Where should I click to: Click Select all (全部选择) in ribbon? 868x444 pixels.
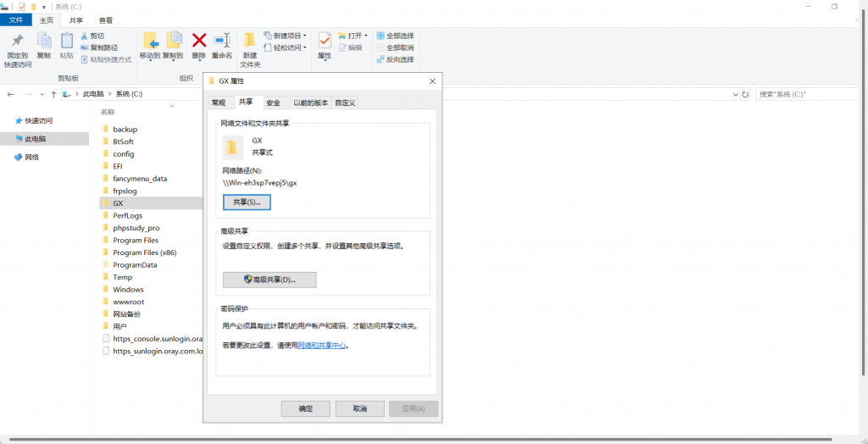coord(395,36)
